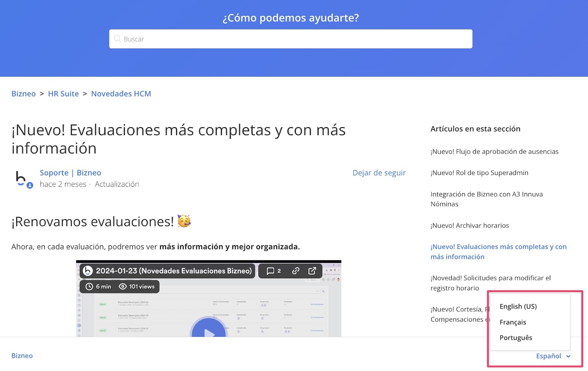The width and height of the screenshot is (588, 371).
Task: Click Dejar de seguir
Action: tap(379, 173)
